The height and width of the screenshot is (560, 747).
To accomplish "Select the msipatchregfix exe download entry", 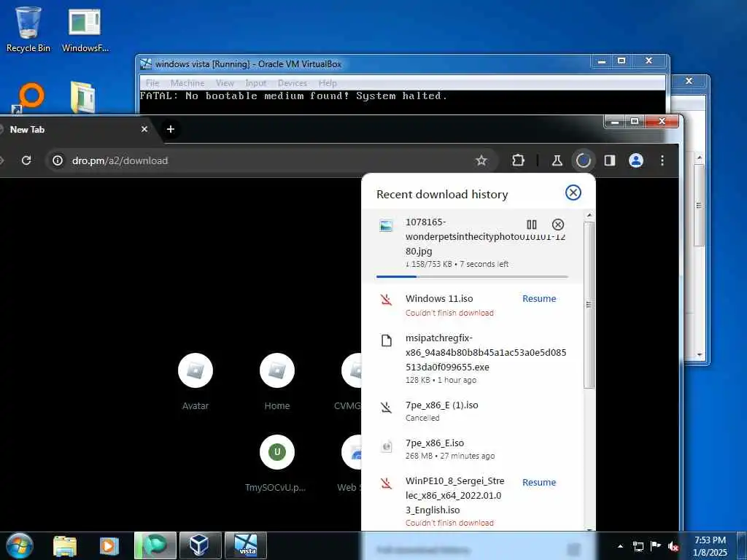I will 473,358.
